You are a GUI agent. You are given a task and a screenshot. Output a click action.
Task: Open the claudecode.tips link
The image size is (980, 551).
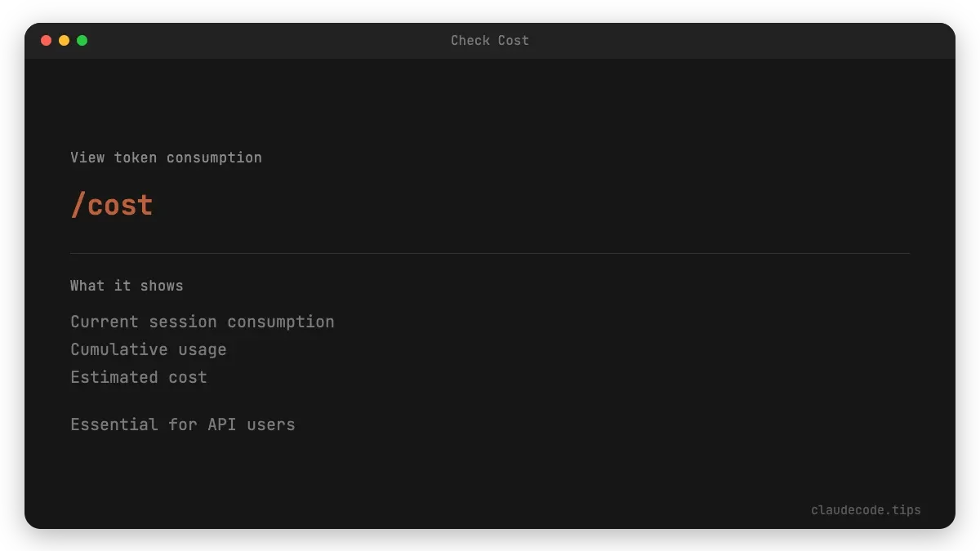(x=866, y=510)
